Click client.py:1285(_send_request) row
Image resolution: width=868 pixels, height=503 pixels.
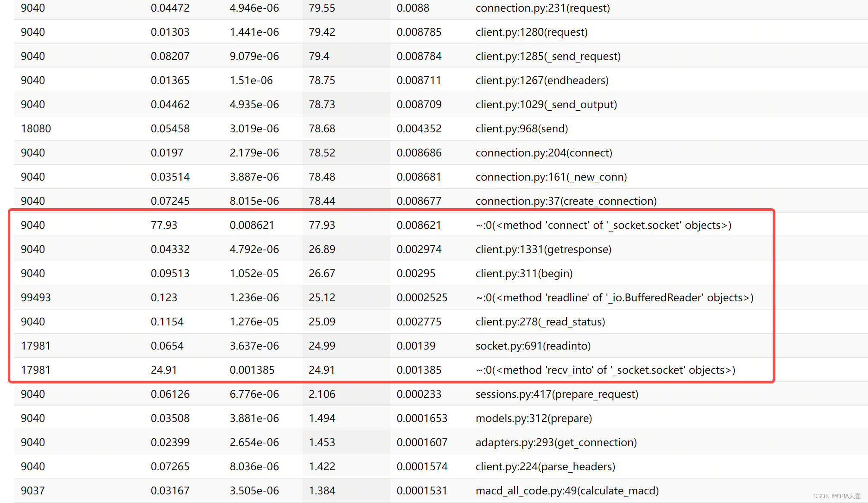click(547, 56)
